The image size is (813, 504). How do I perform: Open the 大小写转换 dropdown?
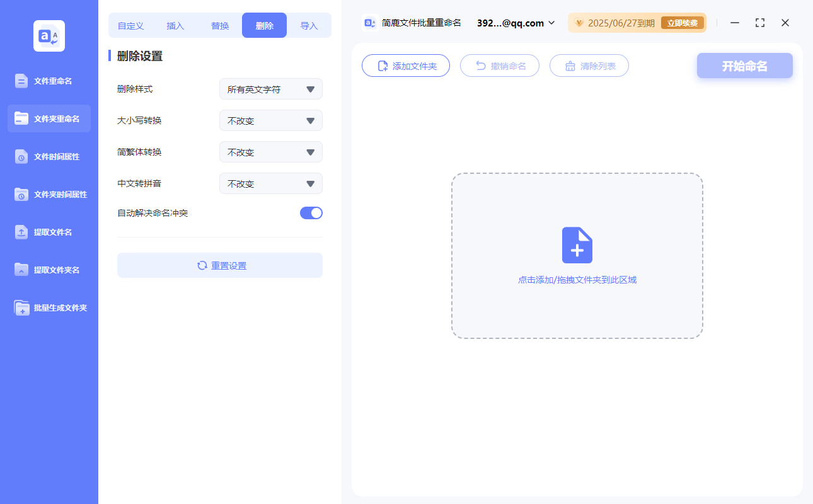point(271,121)
